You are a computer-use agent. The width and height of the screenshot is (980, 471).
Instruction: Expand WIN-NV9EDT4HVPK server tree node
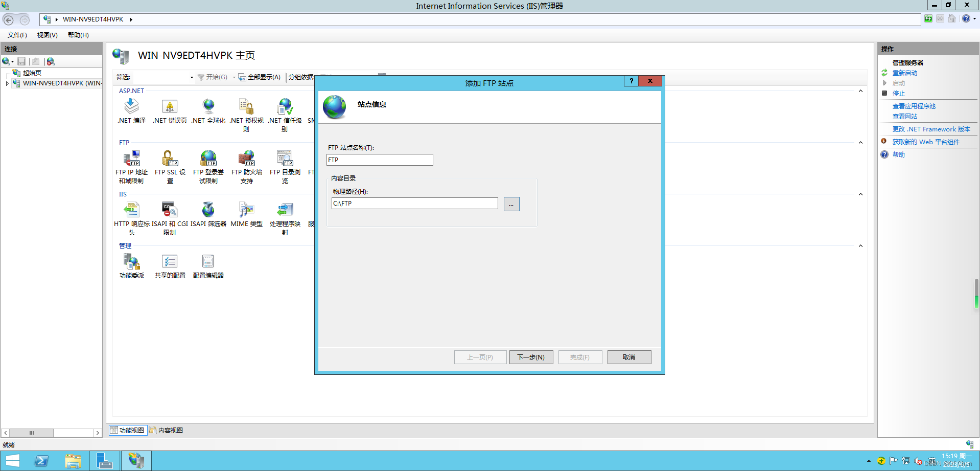tap(7, 83)
